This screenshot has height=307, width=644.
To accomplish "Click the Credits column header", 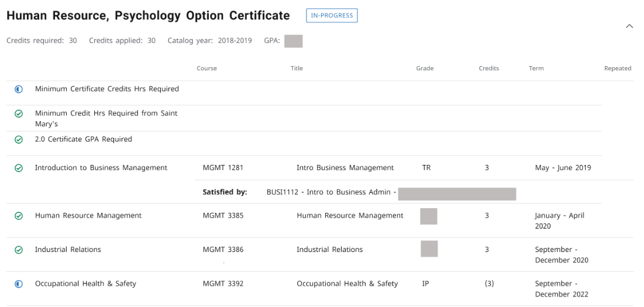I will tap(488, 68).
